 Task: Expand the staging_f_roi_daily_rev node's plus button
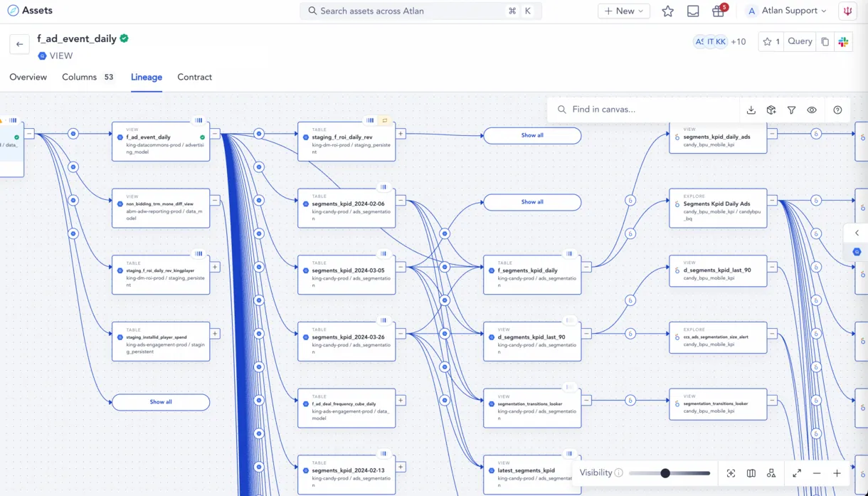coord(401,134)
